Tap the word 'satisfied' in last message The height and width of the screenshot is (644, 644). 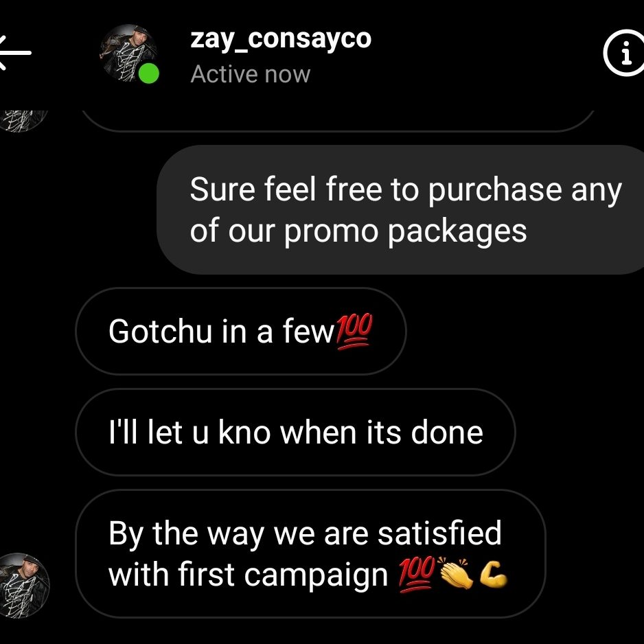click(439, 533)
